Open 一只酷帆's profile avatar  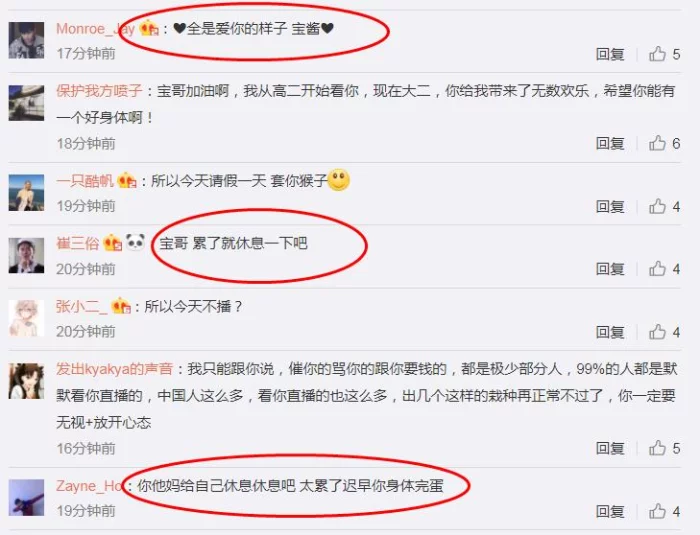[26, 192]
